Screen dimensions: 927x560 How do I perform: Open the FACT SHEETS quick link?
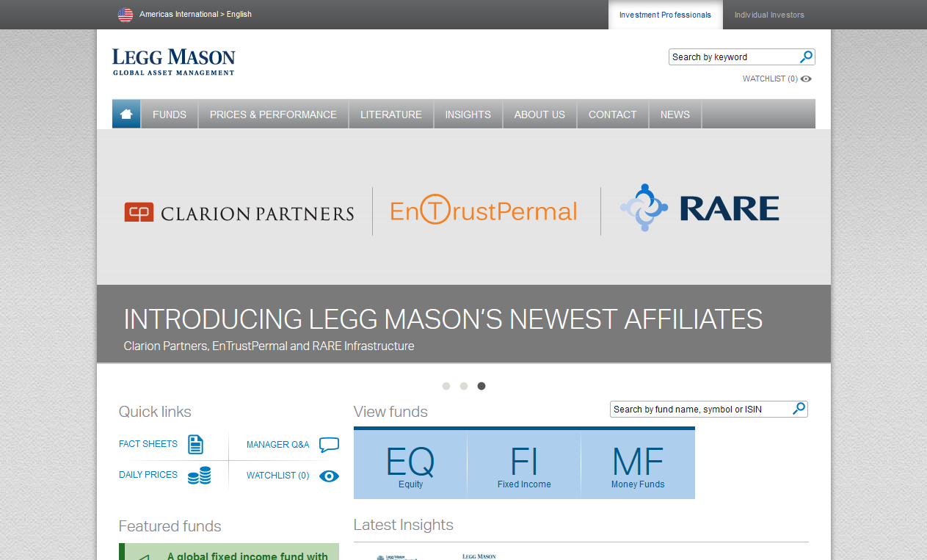(x=148, y=444)
